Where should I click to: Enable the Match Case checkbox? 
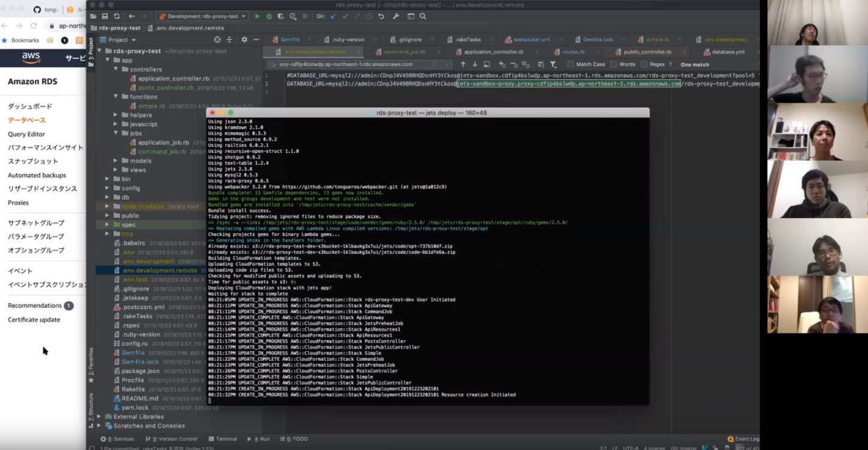point(571,64)
